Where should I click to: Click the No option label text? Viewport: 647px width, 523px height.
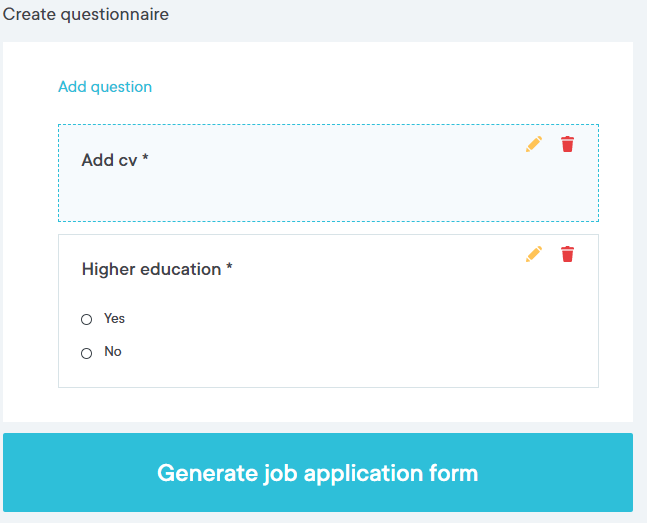click(x=113, y=352)
